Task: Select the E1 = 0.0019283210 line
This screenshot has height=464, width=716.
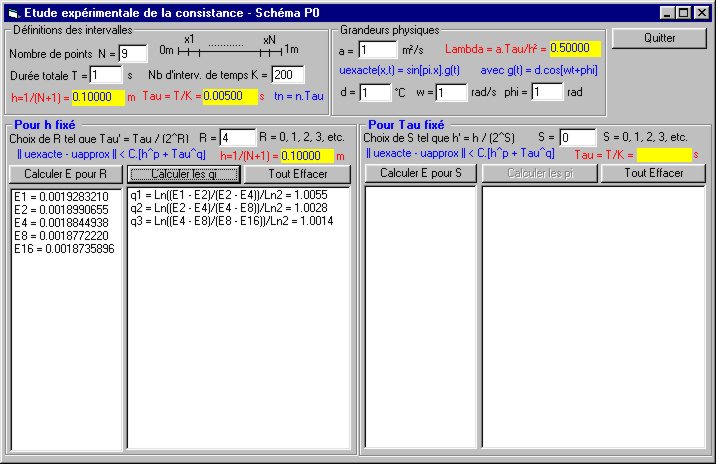Action: (62, 197)
